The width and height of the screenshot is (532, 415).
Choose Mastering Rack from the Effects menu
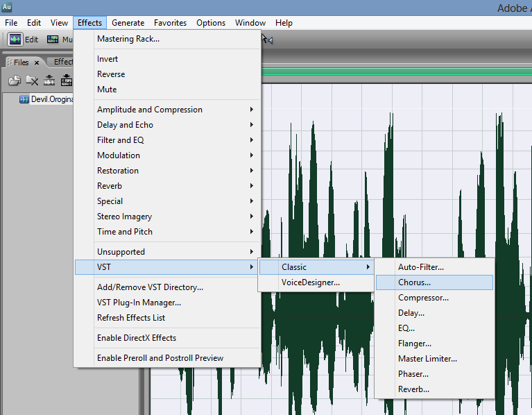pyautogui.click(x=128, y=39)
